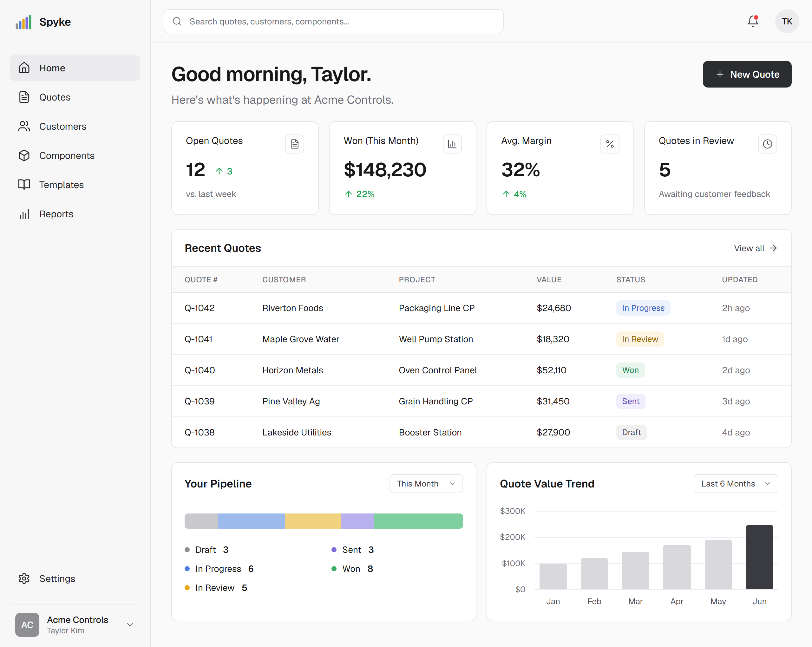
Task: Open the Templates menu item
Action: click(x=75, y=185)
